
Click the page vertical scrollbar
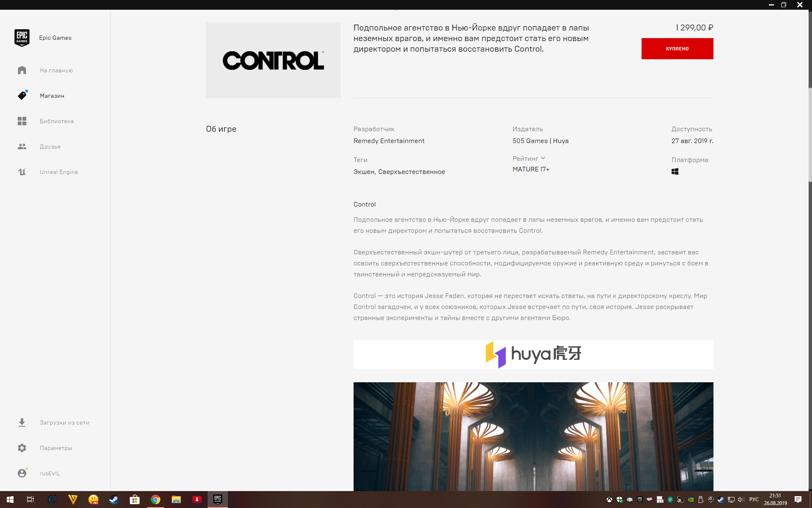pos(809,135)
